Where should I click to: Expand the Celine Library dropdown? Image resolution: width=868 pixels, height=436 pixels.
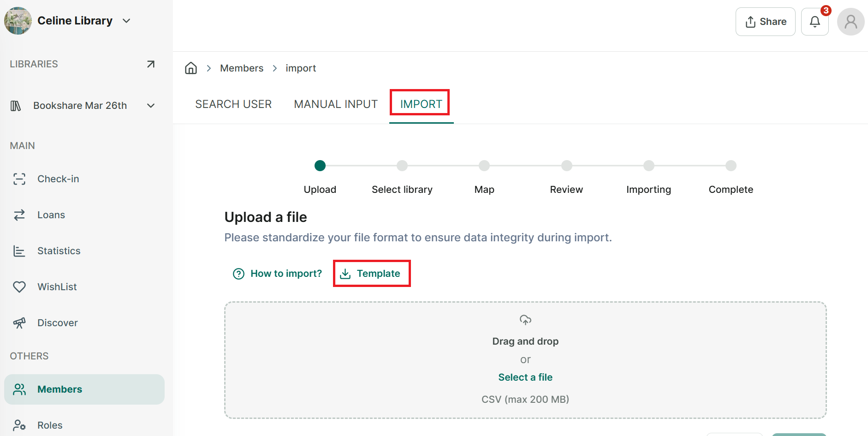[126, 21]
